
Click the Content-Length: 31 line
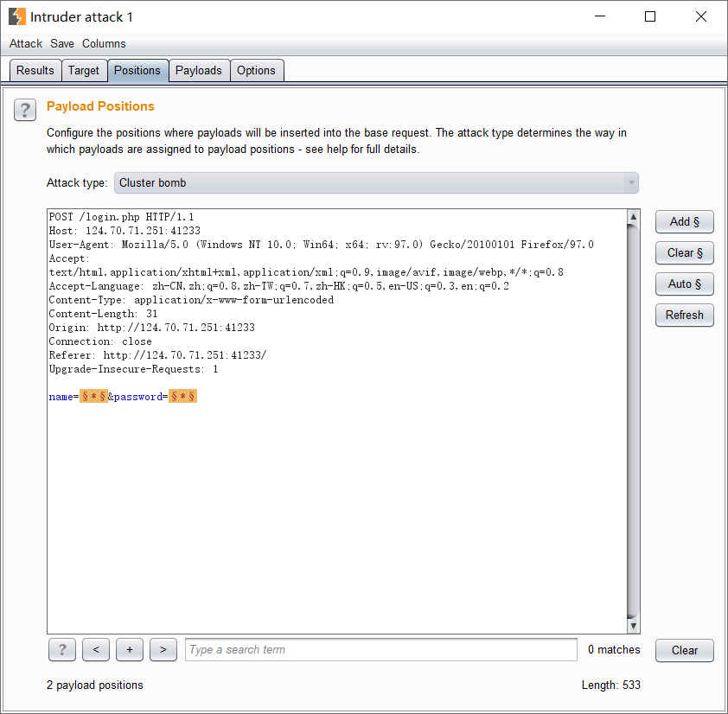[x=103, y=314]
